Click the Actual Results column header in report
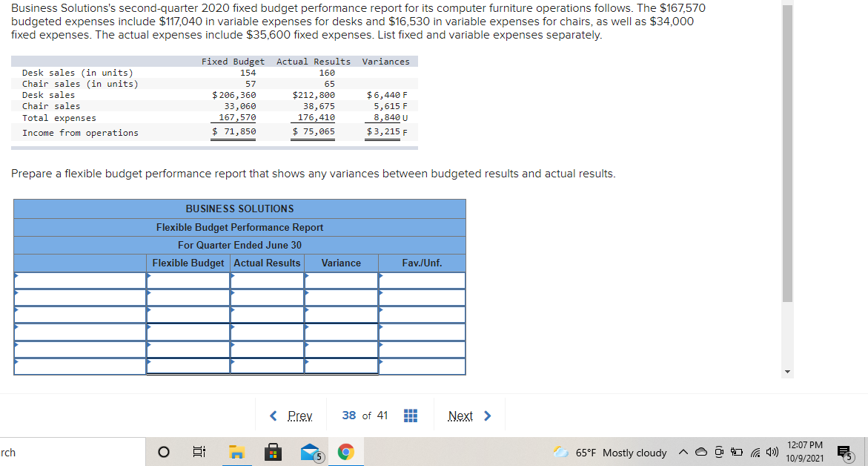 coord(267,263)
